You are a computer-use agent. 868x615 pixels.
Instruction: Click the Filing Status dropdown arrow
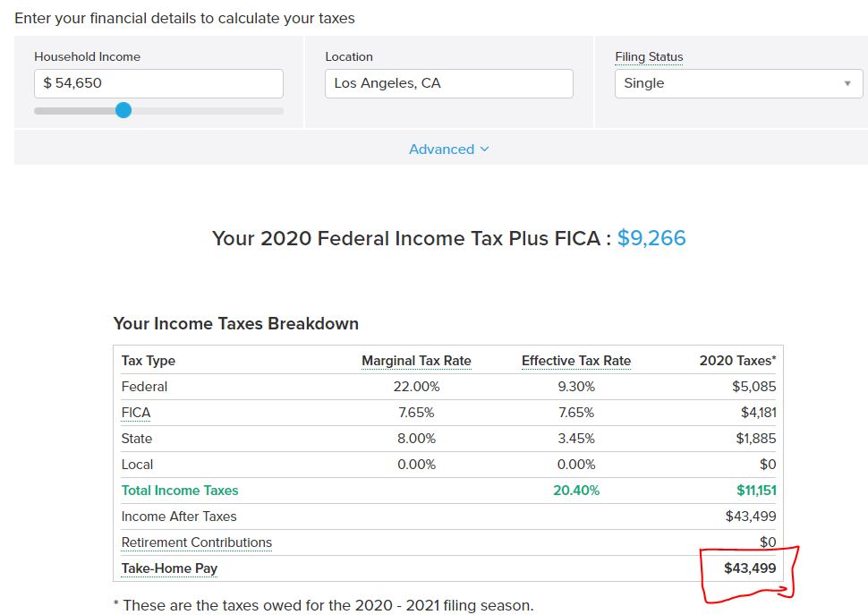coord(847,83)
